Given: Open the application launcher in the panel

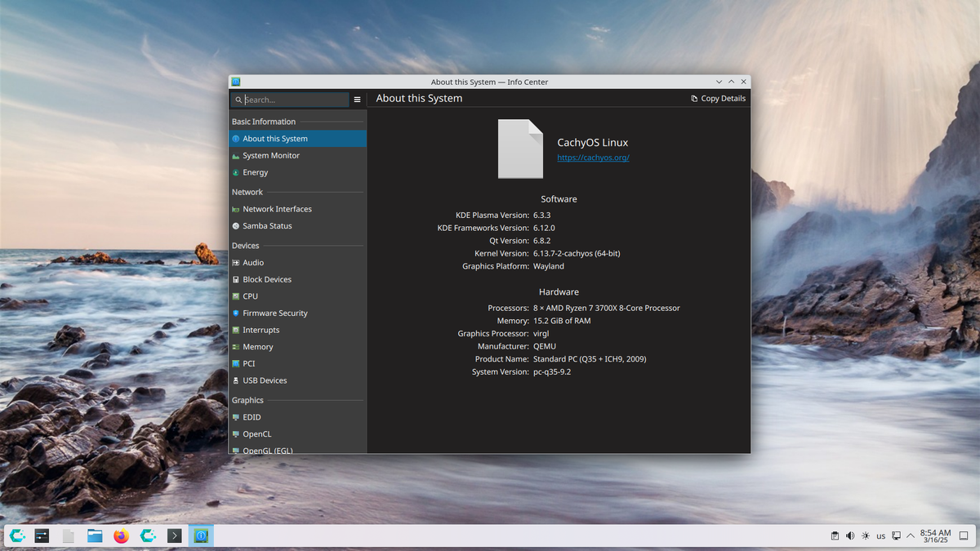Looking at the screenshot, I should tap(17, 535).
